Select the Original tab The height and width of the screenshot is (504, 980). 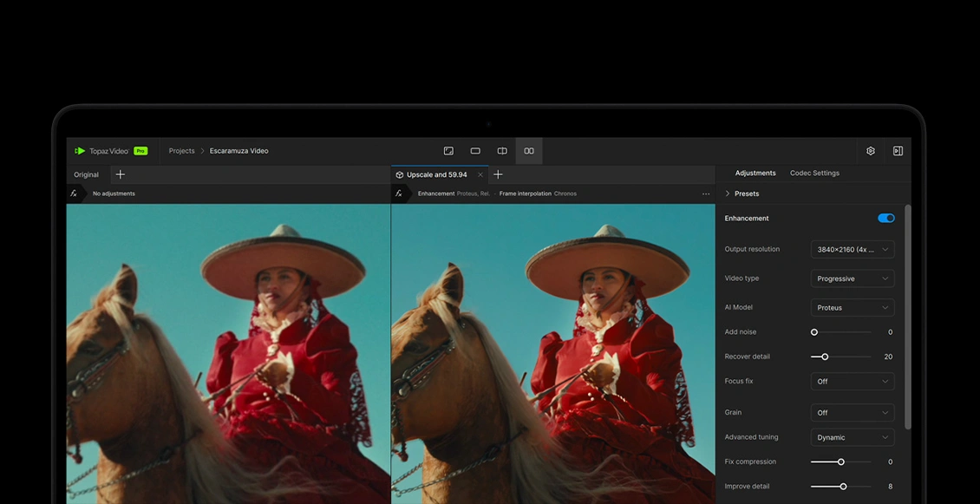pyautogui.click(x=86, y=174)
